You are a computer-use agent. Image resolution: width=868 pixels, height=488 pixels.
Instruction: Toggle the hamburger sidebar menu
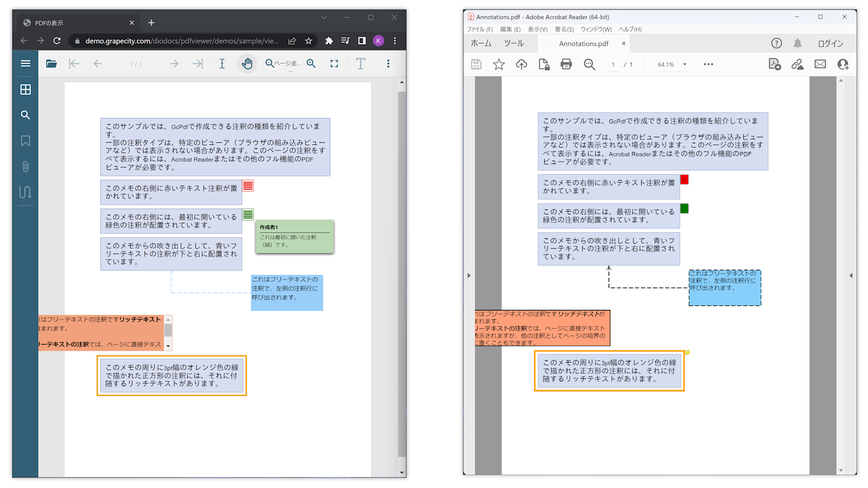[25, 64]
